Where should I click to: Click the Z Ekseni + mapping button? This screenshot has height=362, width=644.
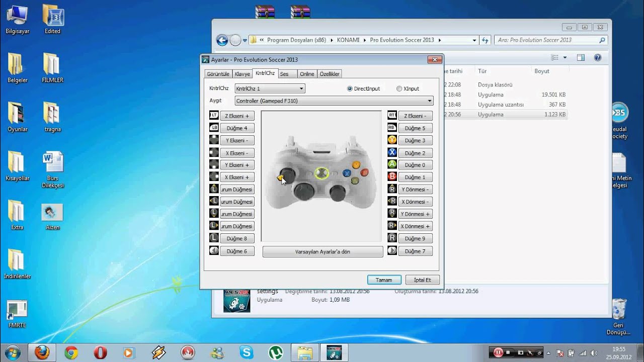[x=237, y=116]
